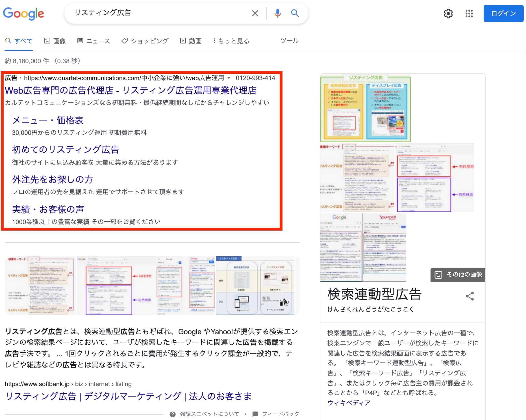Image resolution: width=526 pixels, height=420 pixels.
Task: Open first snippet thumbnail with 検索キーワード diagram
Action: click(41, 286)
